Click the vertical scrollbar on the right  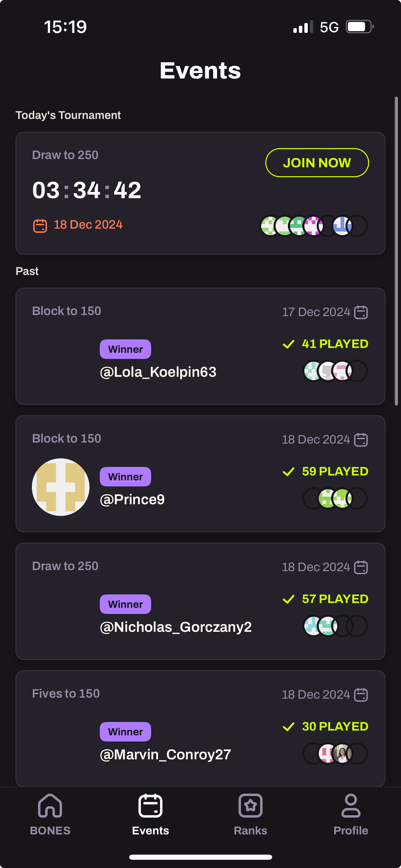click(x=396, y=251)
